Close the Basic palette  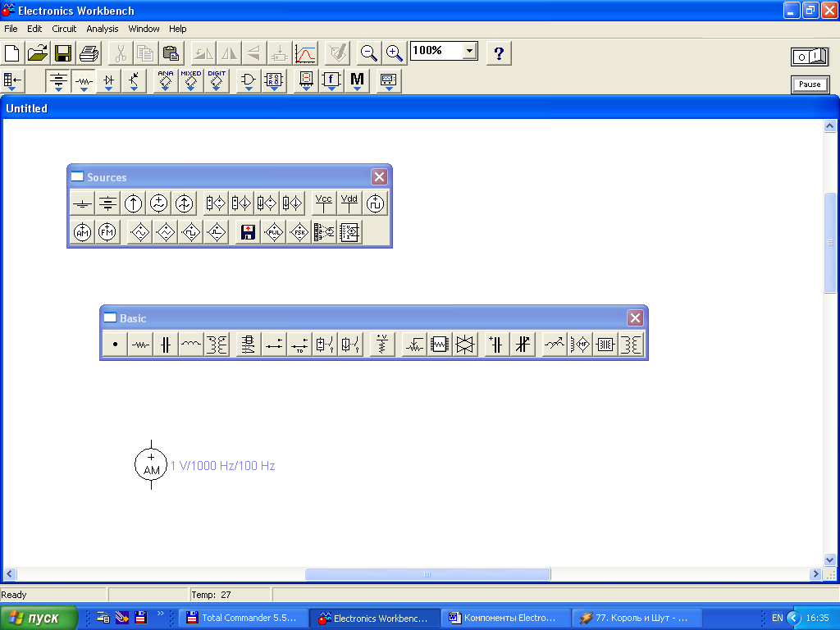(x=636, y=317)
